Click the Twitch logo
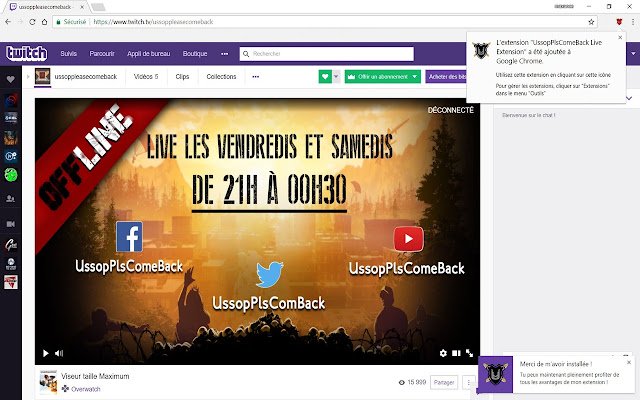 tap(27, 53)
